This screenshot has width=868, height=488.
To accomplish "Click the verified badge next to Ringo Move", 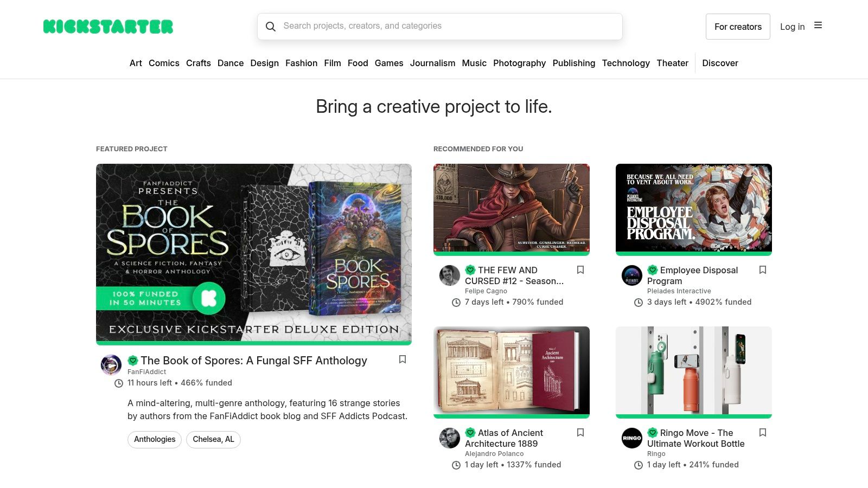I will click(x=652, y=433).
